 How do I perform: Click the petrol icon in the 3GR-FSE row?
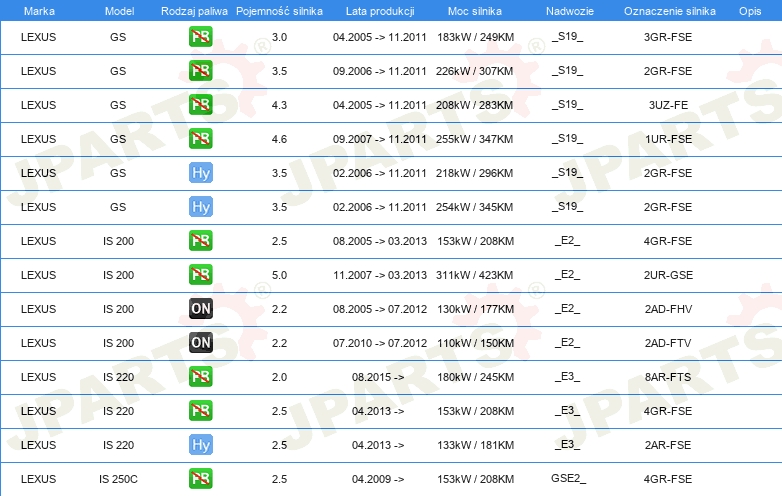[x=200, y=37]
